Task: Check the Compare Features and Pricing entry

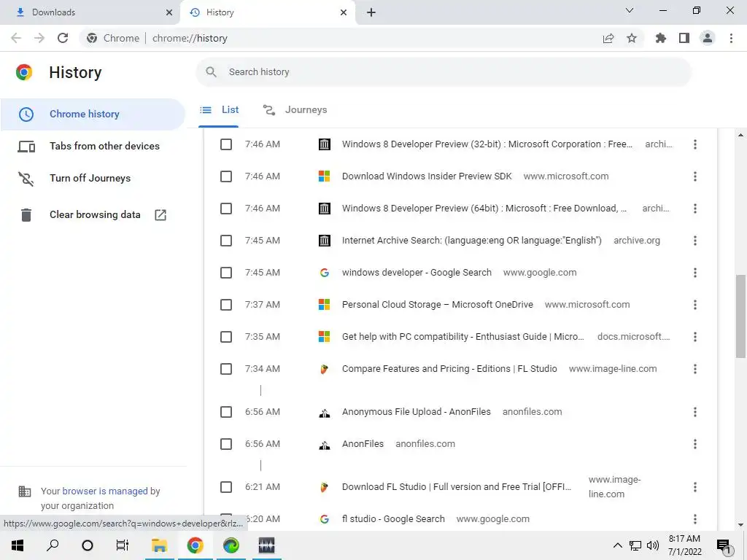Action: (x=226, y=369)
